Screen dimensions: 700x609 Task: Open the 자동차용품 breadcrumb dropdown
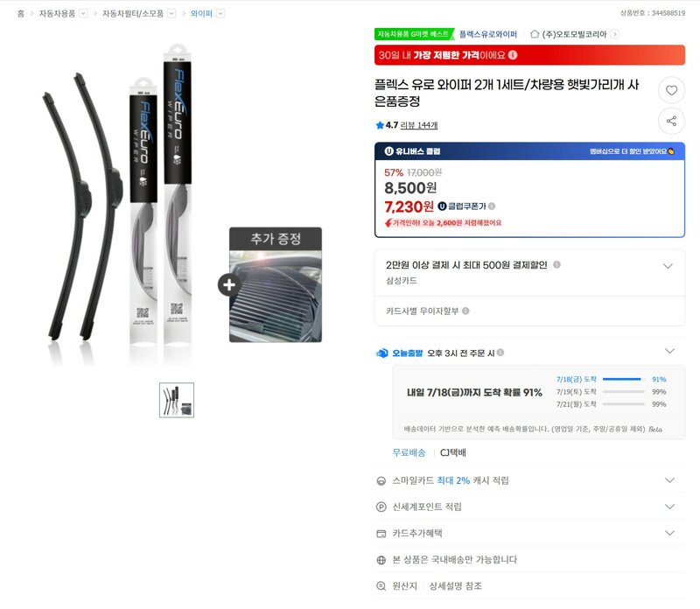coord(83,13)
